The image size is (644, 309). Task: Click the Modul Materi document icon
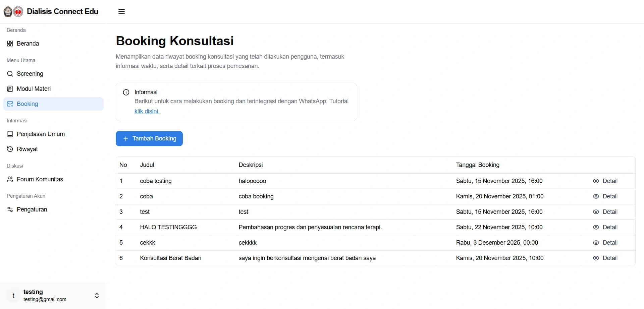(10, 89)
